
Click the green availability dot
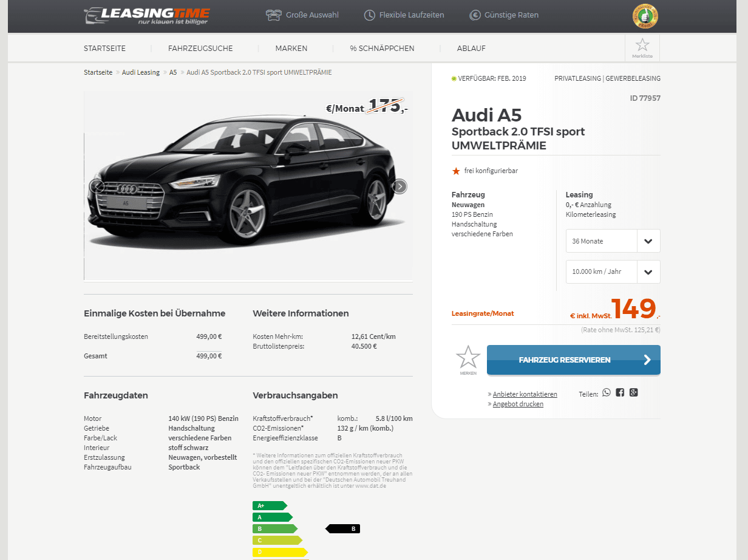pyautogui.click(x=454, y=78)
